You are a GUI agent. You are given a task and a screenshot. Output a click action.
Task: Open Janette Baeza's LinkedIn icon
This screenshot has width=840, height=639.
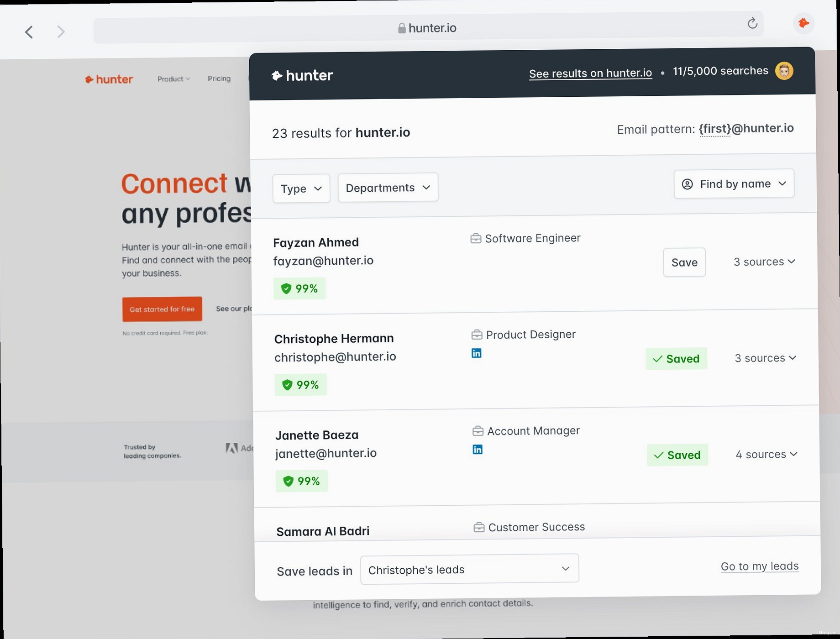coord(478,450)
